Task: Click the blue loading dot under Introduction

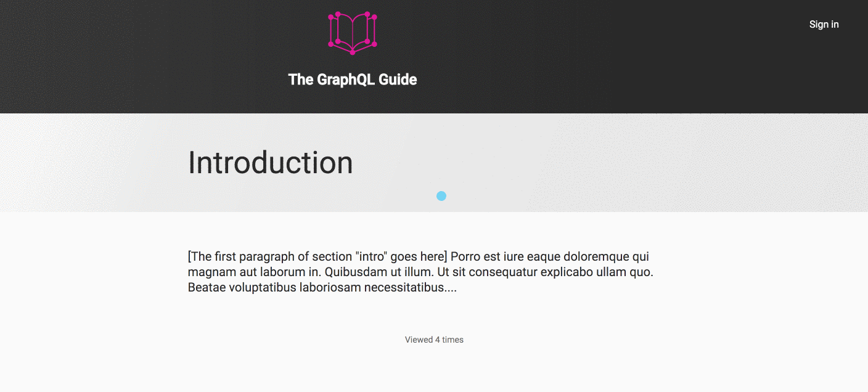Action: [441, 196]
